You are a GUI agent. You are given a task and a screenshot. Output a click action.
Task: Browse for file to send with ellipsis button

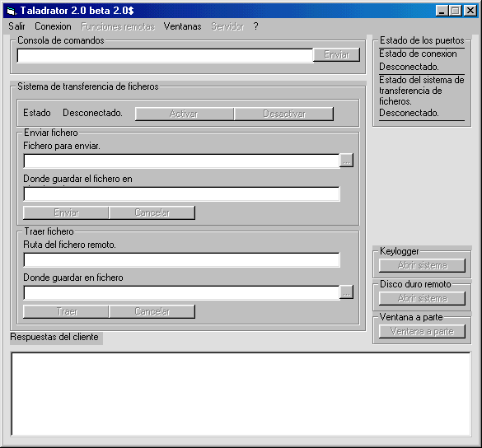pyautogui.click(x=346, y=161)
